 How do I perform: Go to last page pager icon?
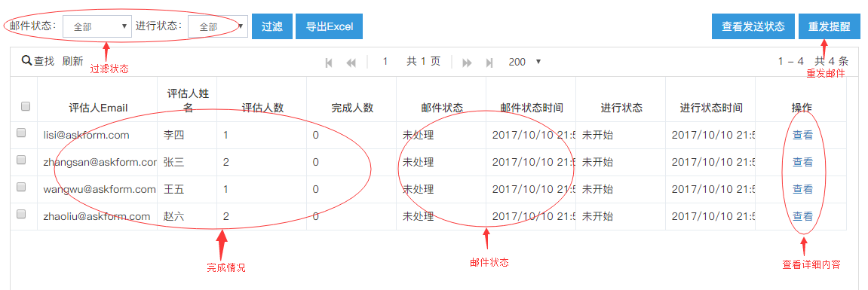(489, 63)
